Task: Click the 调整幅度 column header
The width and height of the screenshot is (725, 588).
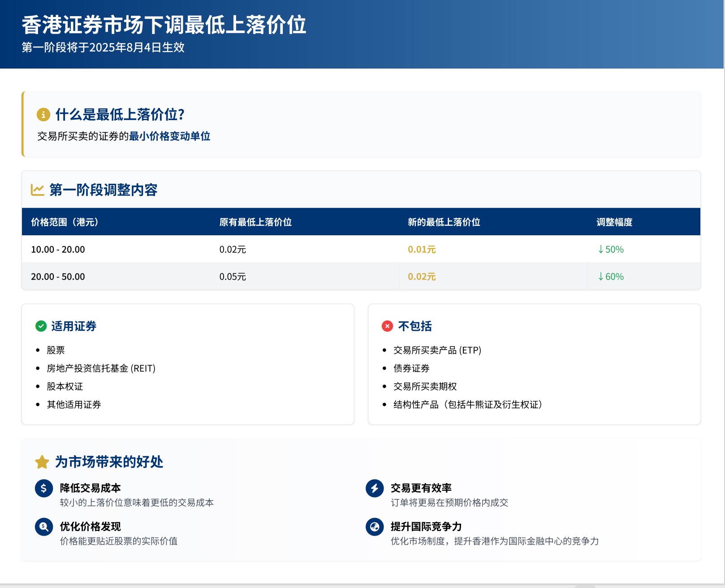Action: [614, 222]
